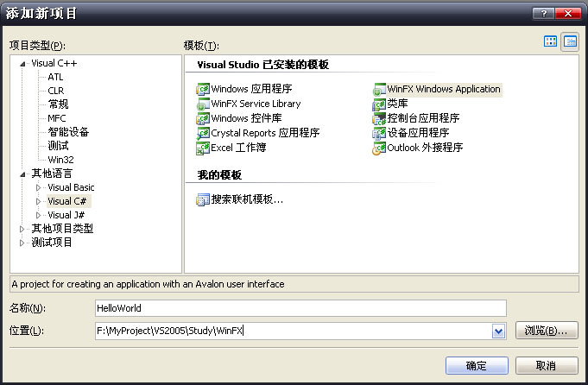
Task: Select the Excel 工作簿 template icon
Action: point(203,148)
